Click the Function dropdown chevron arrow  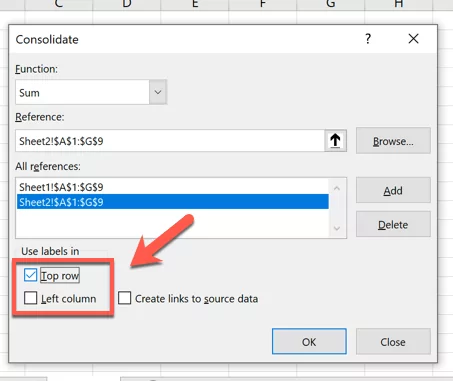point(158,92)
